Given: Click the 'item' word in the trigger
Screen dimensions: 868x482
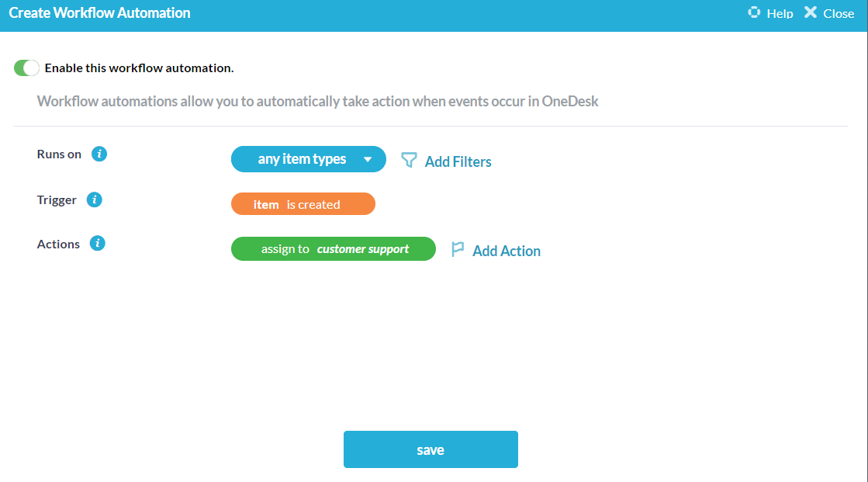Looking at the screenshot, I should 266,205.
